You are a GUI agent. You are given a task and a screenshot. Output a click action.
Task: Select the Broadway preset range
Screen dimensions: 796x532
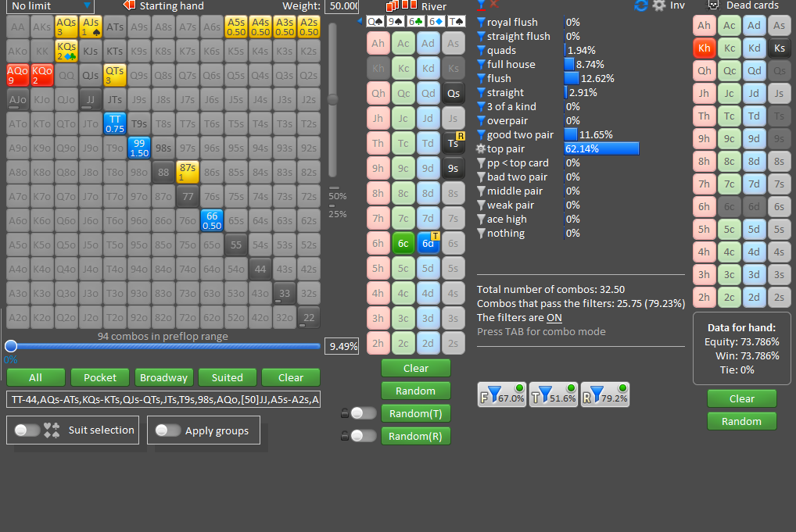163,377
